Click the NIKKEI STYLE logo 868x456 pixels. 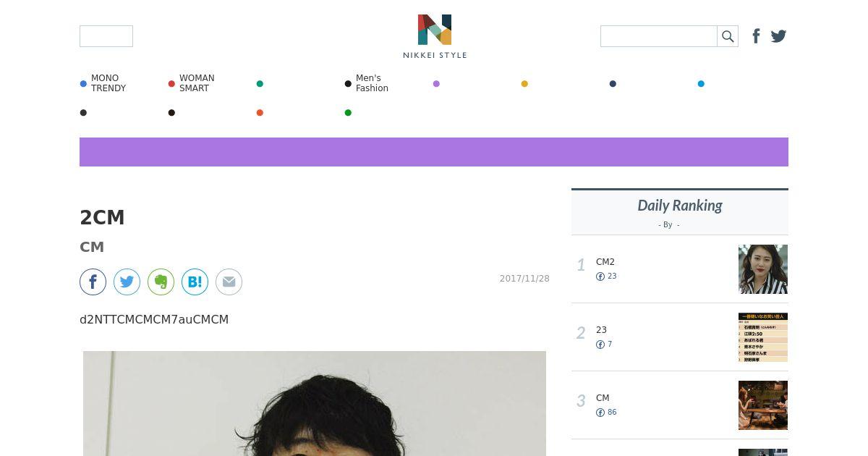(x=435, y=36)
